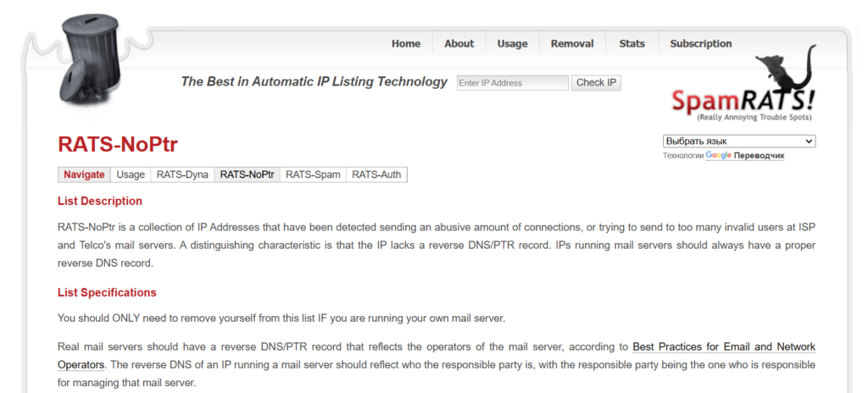Click the Google Translate logo
Viewport: 868px width, 393px height.
[718, 156]
